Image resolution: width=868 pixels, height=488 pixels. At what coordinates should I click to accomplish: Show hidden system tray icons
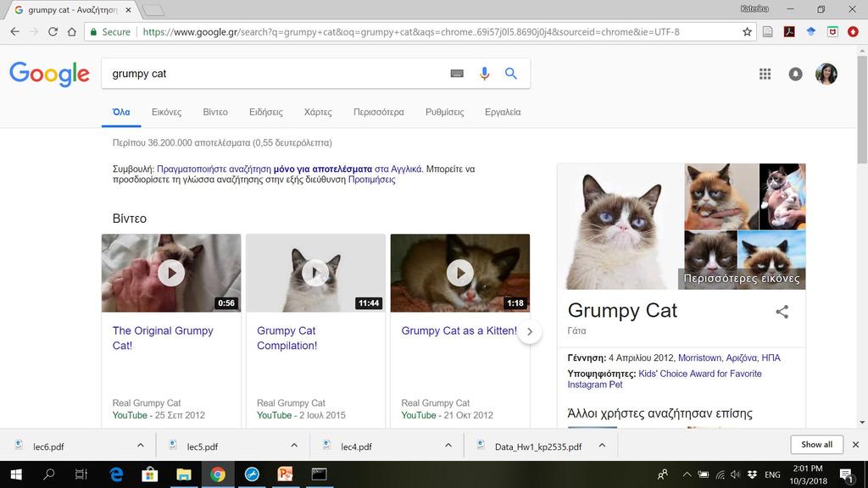pos(687,474)
